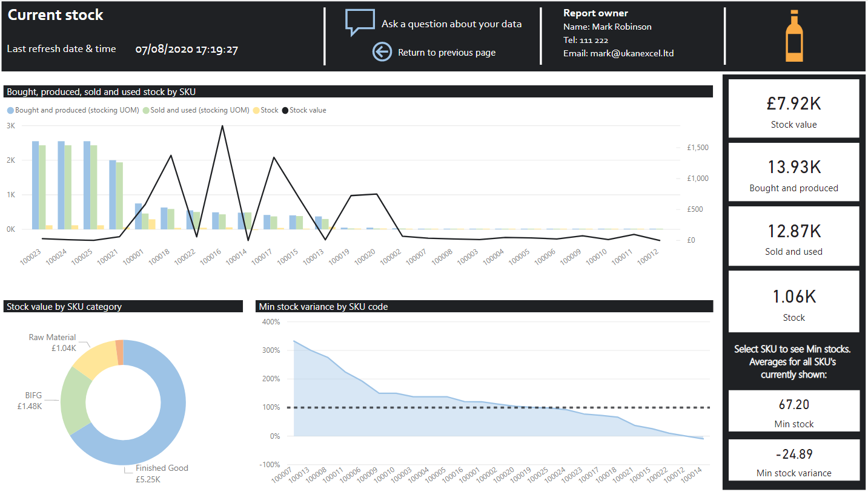Select the 12.87K Sold and used card
The image size is (868, 492).
[793, 236]
